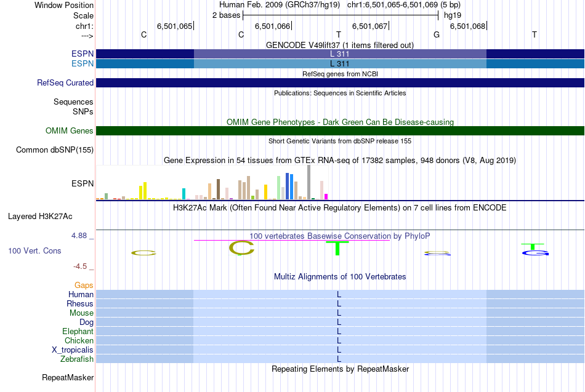The width and height of the screenshot is (585, 392).
Task: Click the dbSNP release 155 track title
Action: (340, 141)
